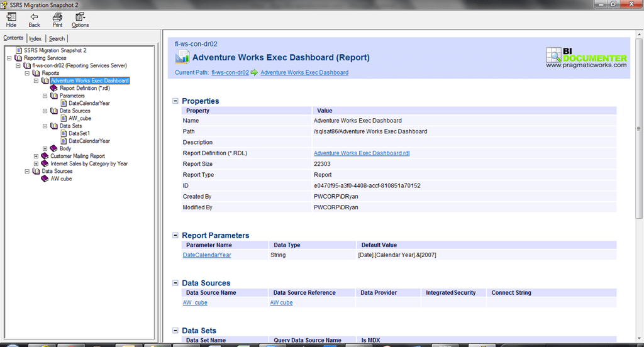Collapse the Reports tree node
This screenshot has width=644, height=347.
27,73
